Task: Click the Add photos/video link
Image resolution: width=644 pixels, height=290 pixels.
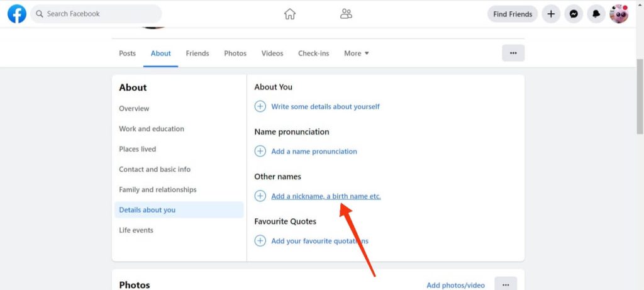Action: tap(455, 285)
